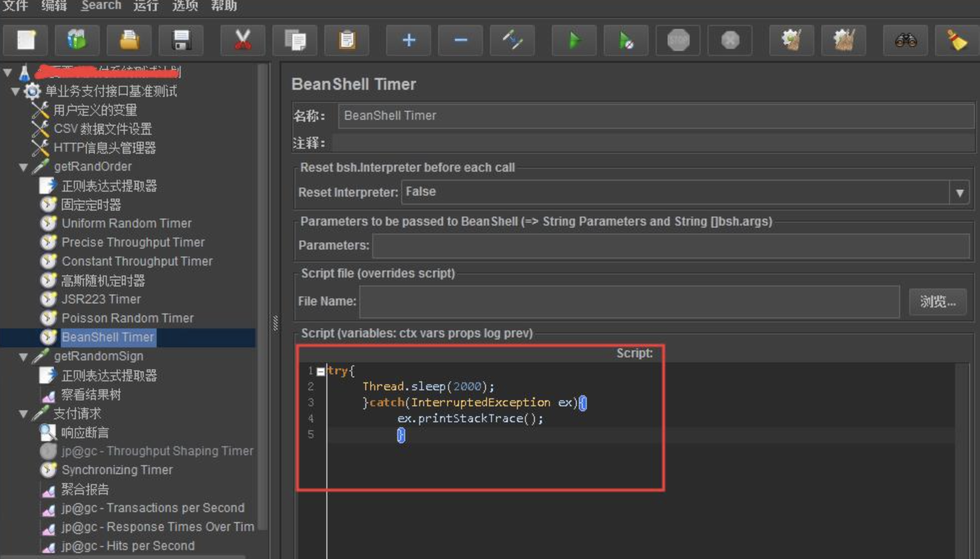Select 高斯随机定时器 tree item
The image size is (980, 559).
coord(103,281)
